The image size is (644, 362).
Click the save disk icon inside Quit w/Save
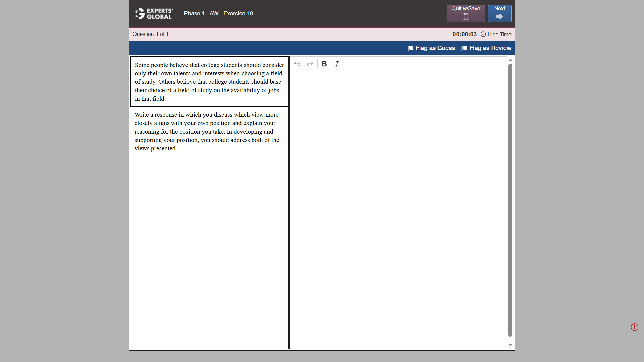pos(466,16)
